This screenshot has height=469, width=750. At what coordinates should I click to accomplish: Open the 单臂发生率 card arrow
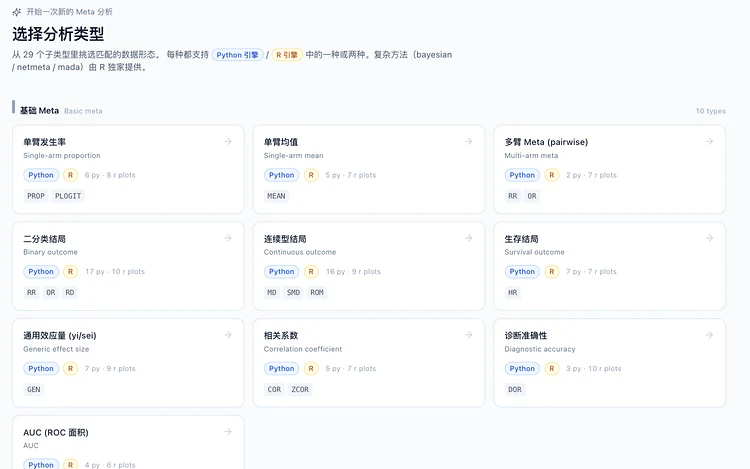(228, 142)
